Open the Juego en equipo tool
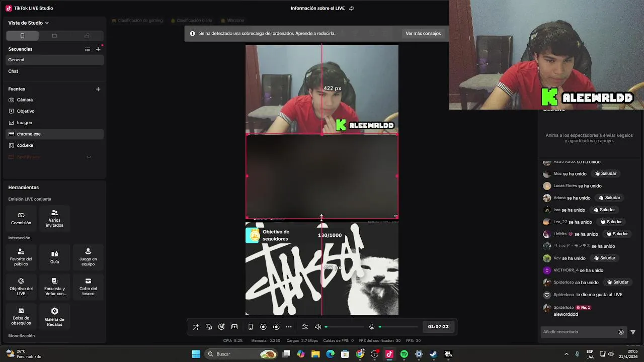This screenshot has height=362, width=644. 88,257
